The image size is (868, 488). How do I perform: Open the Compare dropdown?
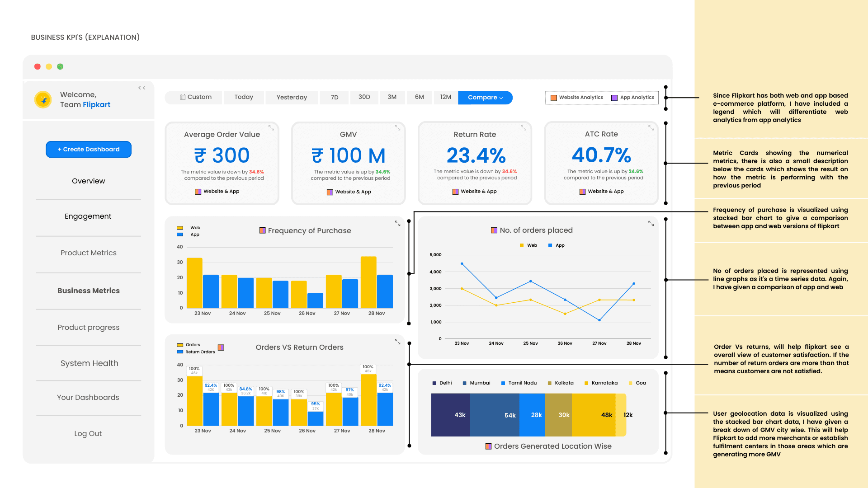[485, 98]
